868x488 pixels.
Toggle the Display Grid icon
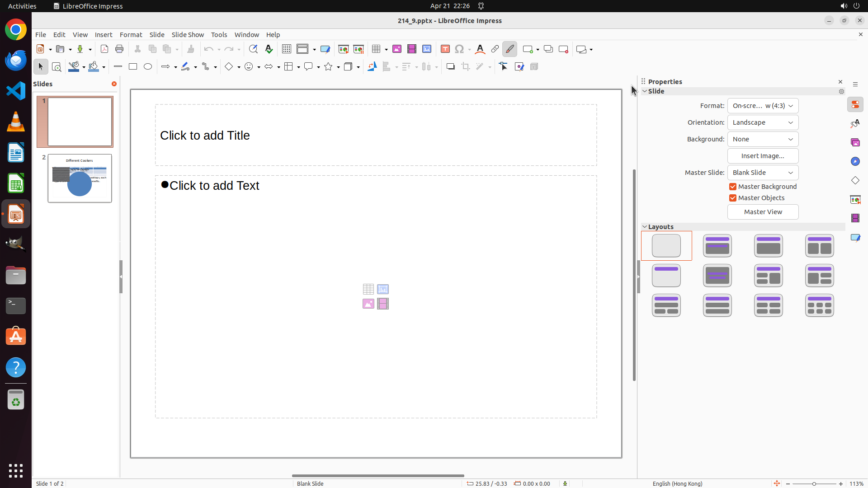[287, 49]
